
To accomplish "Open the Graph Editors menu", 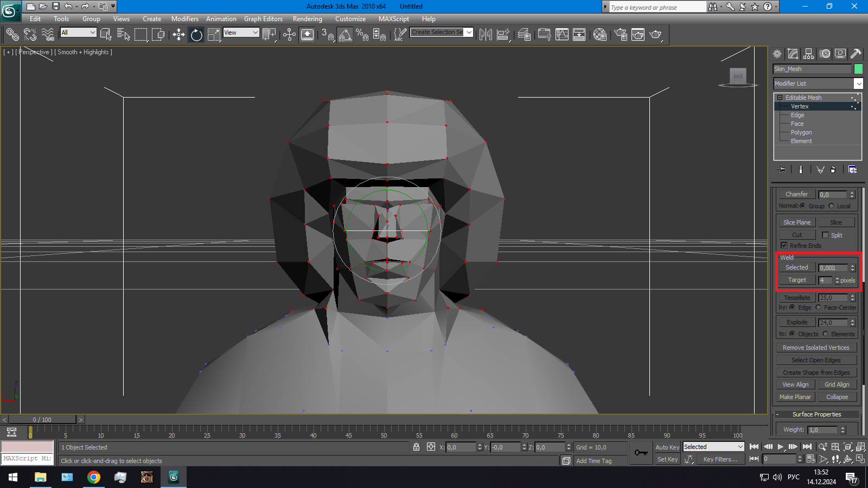I will pos(263,19).
